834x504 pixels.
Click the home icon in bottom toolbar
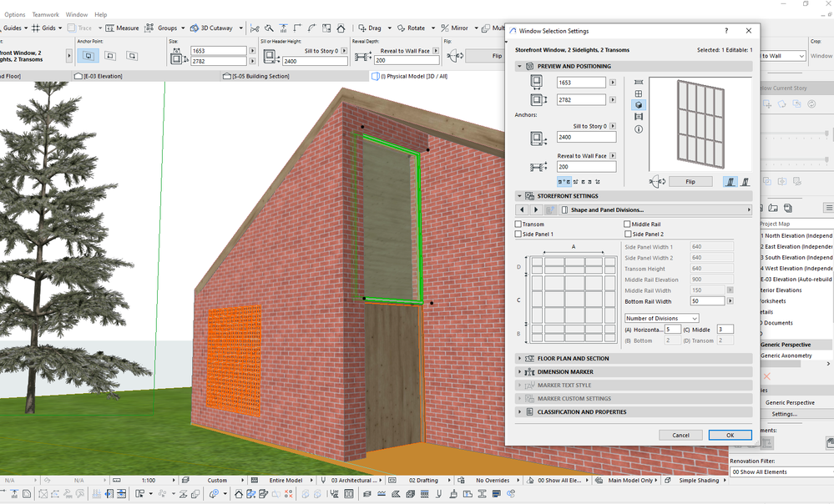tap(238, 494)
